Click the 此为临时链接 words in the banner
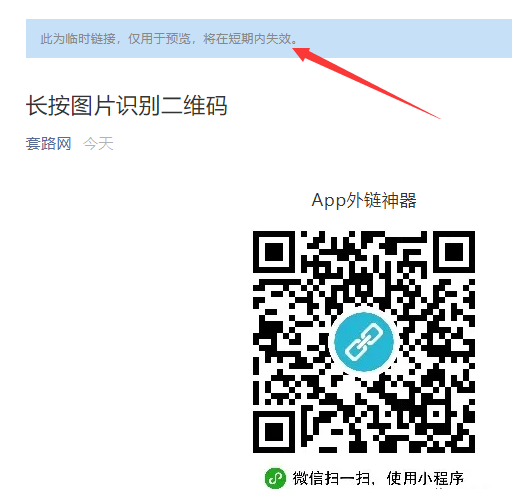The height and width of the screenshot is (489, 512). click(78, 39)
